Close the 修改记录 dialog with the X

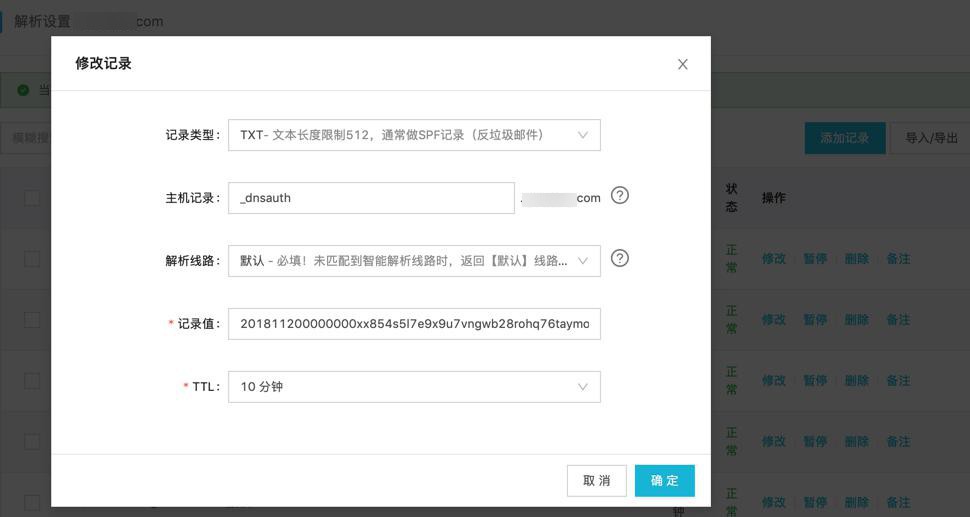pos(682,64)
